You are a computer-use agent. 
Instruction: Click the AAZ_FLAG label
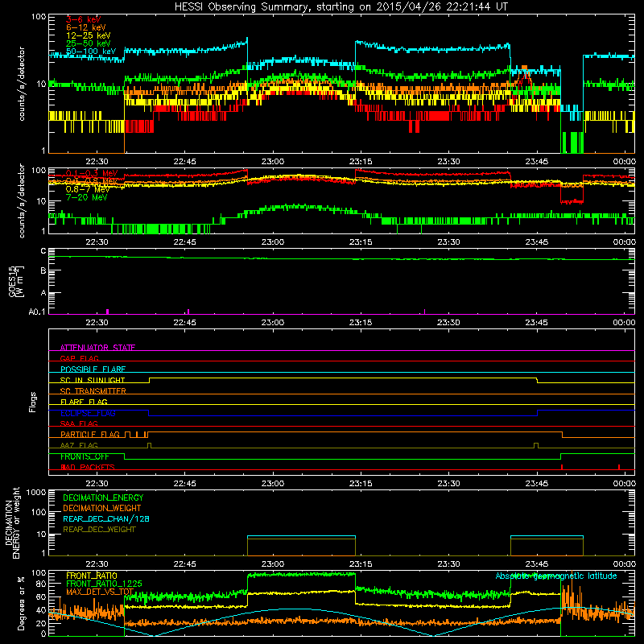pyautogui.click(x=79, y=445)
